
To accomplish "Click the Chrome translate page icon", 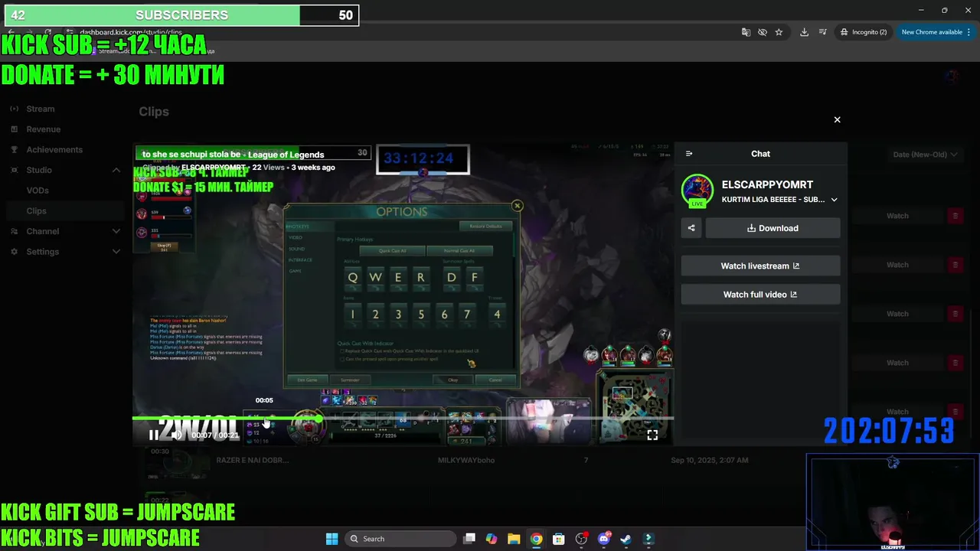I will pos(746,32).
